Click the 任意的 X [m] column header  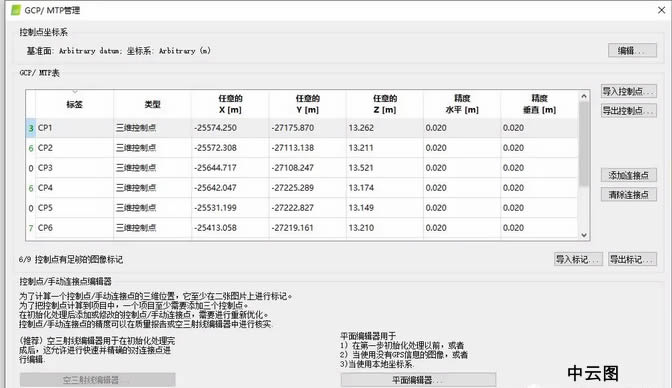click(x=230, y=104)
